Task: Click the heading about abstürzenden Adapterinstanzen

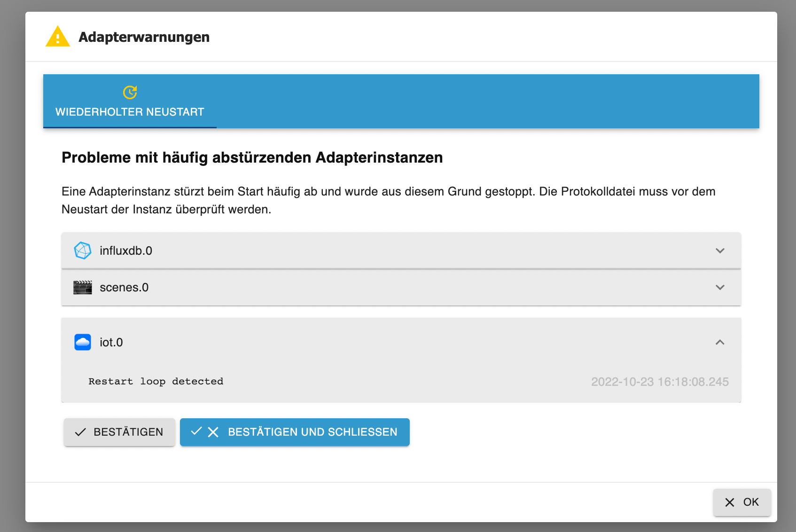Action: (x=252, y=157)
